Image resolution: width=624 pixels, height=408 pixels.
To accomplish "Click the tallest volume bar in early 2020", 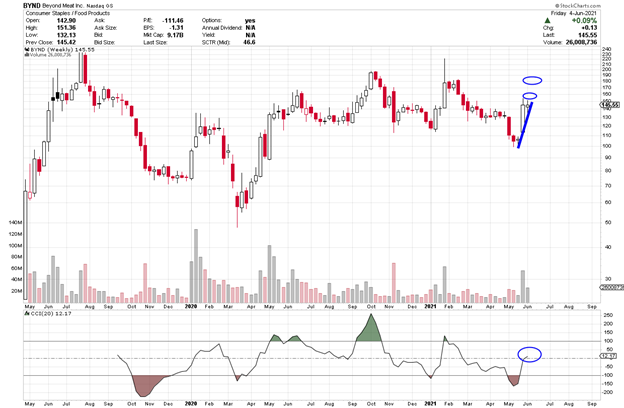I will pyautogui.click(x=196, y=266).
